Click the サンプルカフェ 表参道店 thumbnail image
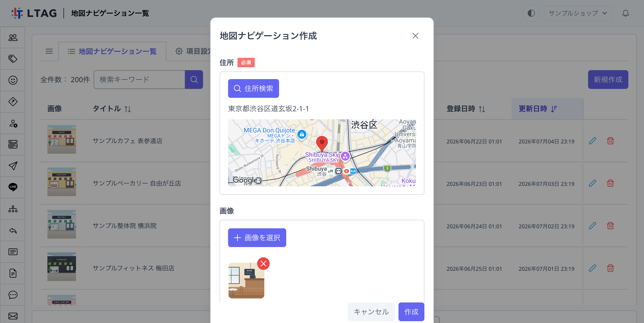 pyautogui.click(x=61, y=139)
